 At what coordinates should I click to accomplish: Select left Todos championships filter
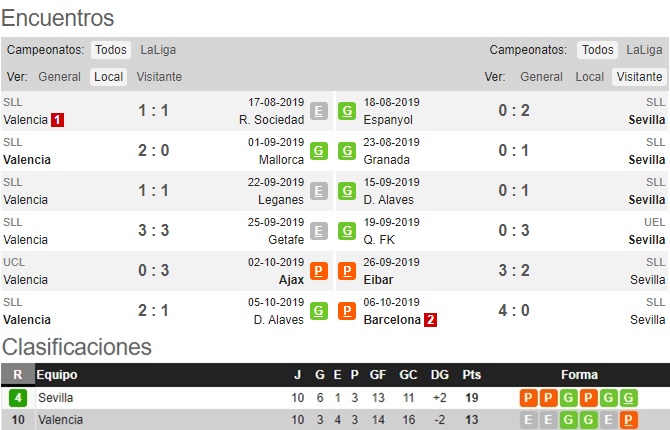(111, 50)
